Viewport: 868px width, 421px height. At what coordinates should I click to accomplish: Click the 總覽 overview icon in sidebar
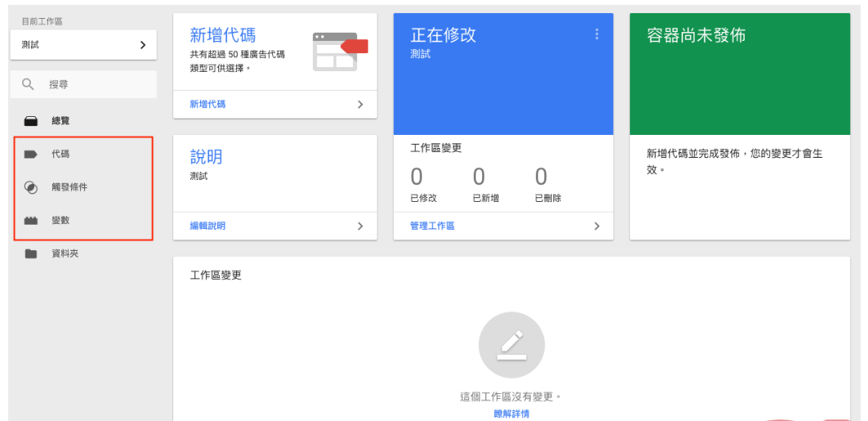pyautogui.click(x=30, y=121)
